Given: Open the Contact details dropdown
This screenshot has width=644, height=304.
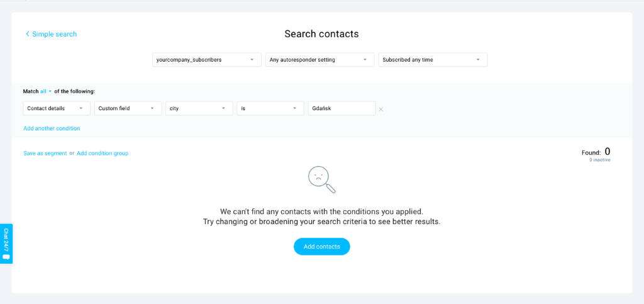Looking at the screenshot, I should point(57,108).
